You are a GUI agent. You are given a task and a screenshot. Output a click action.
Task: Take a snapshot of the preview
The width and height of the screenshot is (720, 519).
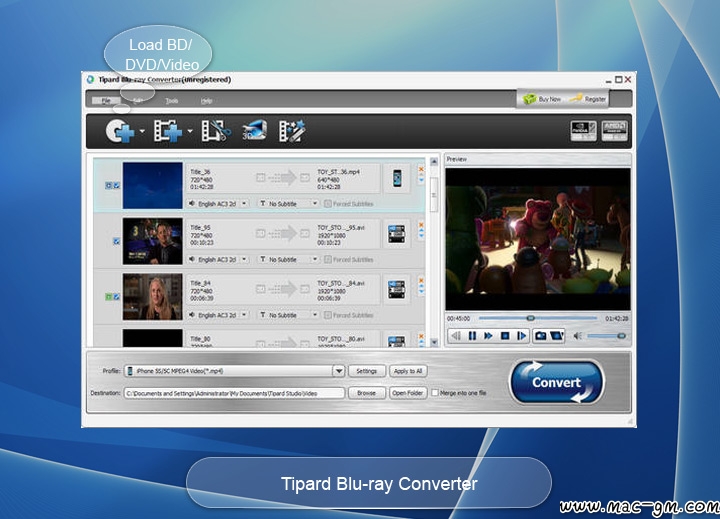tap(541, 336)
